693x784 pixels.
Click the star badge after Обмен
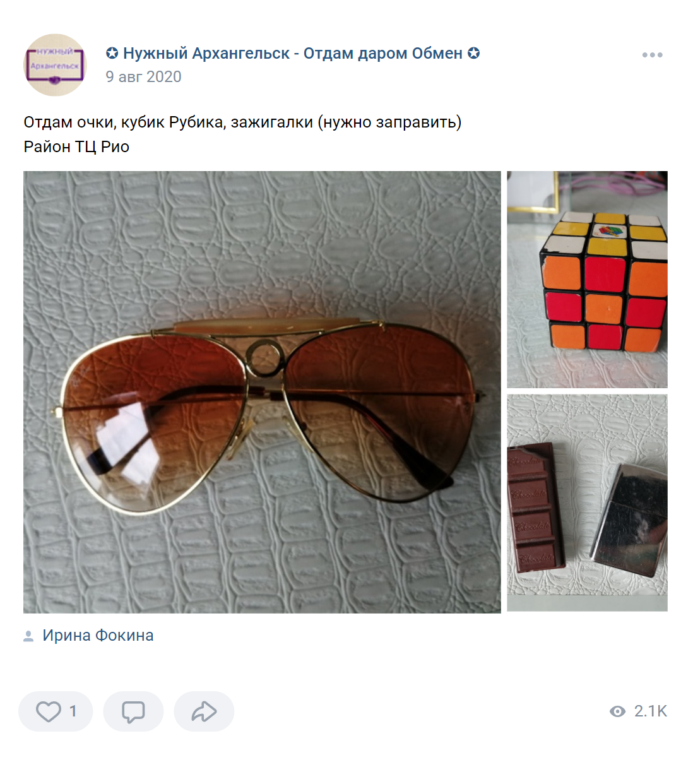click(474, 53)
